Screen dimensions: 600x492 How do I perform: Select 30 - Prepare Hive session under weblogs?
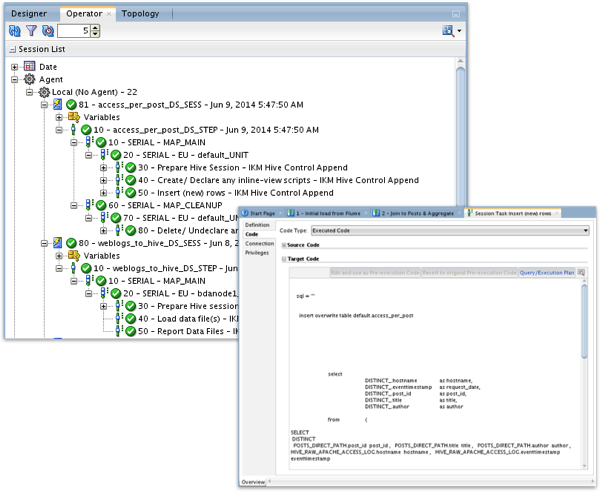pyautogui.click(x=188, y=306)
